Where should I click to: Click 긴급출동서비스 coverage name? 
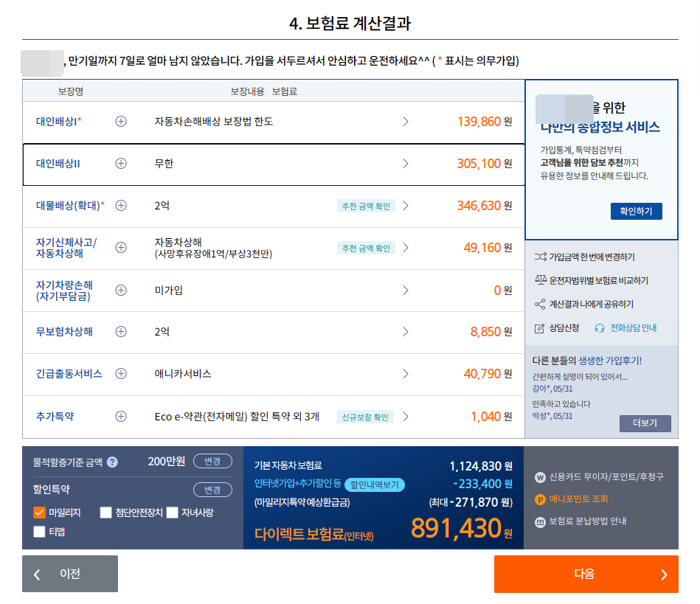(x=69, y=373)
